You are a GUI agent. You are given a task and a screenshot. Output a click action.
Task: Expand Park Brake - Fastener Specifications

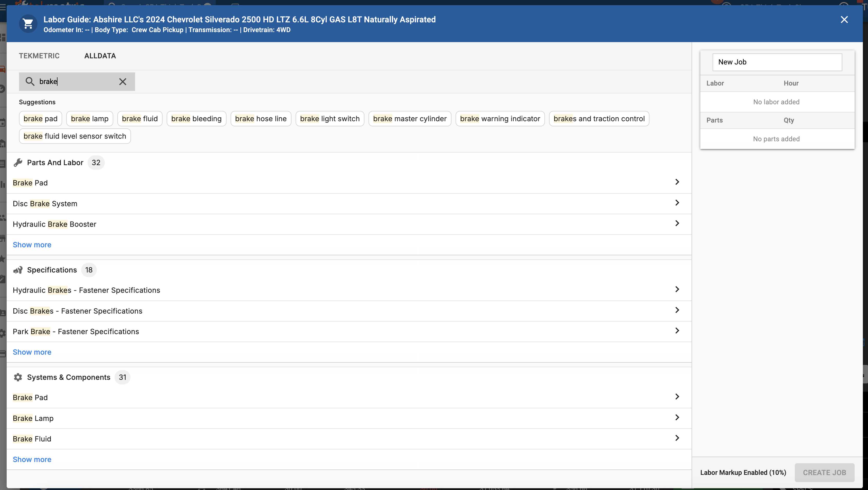tap(349, 331)
